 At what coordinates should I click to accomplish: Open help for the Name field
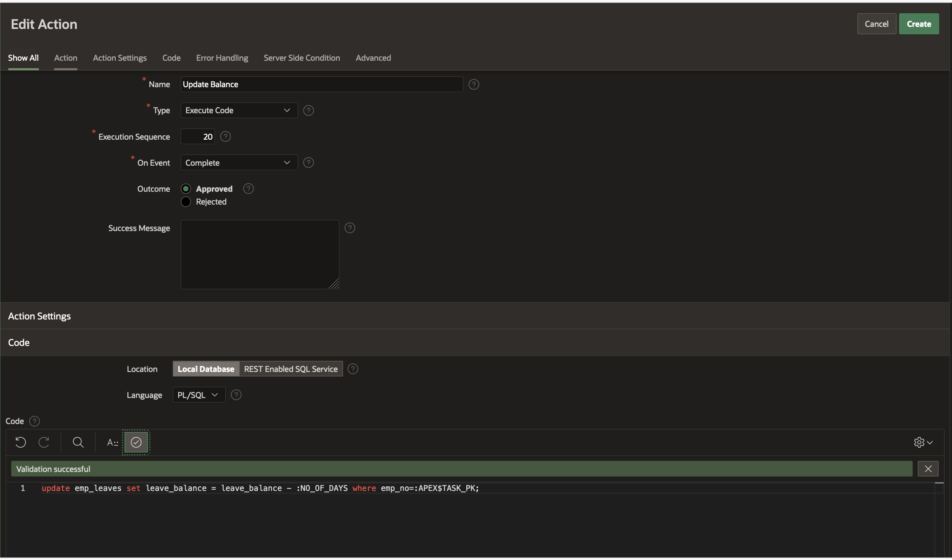tap(474, 84)
